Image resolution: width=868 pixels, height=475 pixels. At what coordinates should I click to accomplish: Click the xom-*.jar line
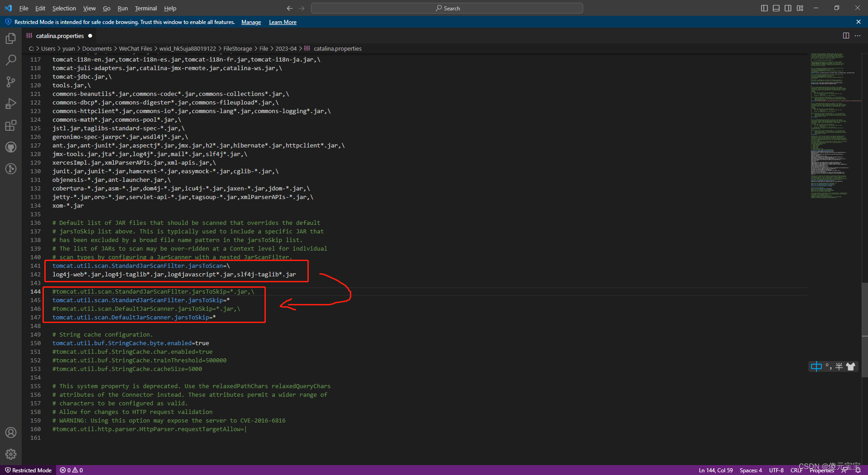pos(68,206)
